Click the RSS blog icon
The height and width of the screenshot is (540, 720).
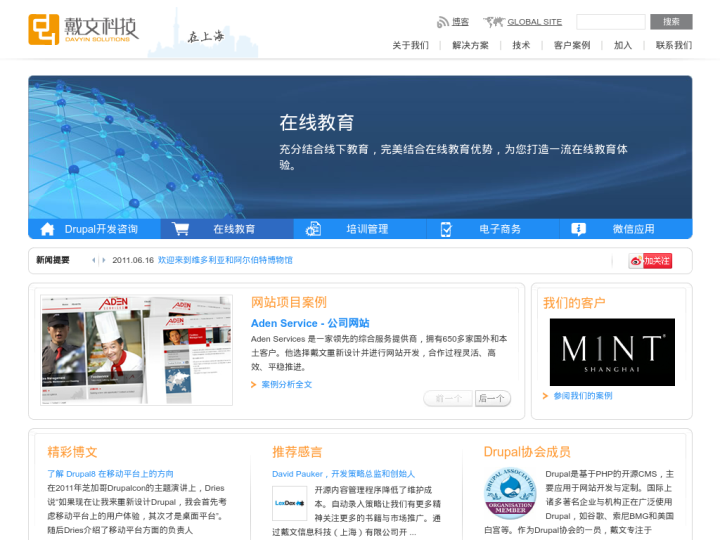443,22
